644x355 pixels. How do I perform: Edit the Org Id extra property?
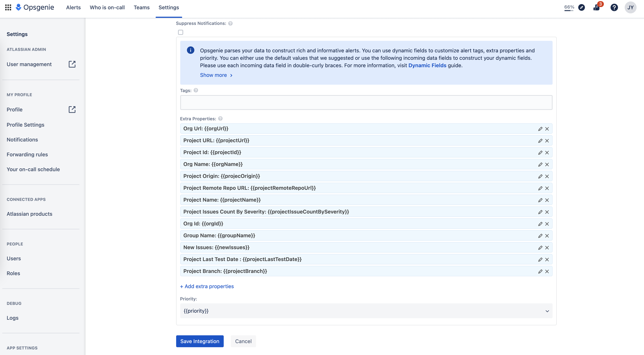(540, 224)
